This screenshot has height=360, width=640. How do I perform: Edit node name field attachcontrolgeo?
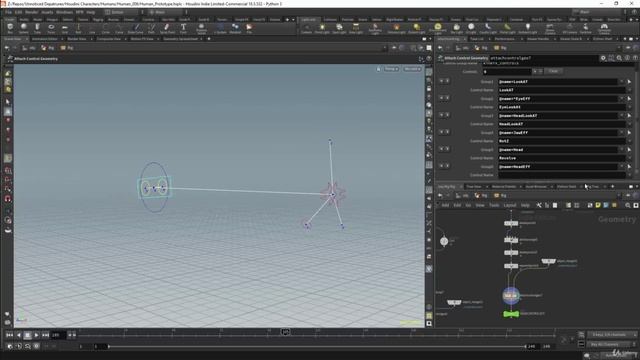(x=543, y=58)
